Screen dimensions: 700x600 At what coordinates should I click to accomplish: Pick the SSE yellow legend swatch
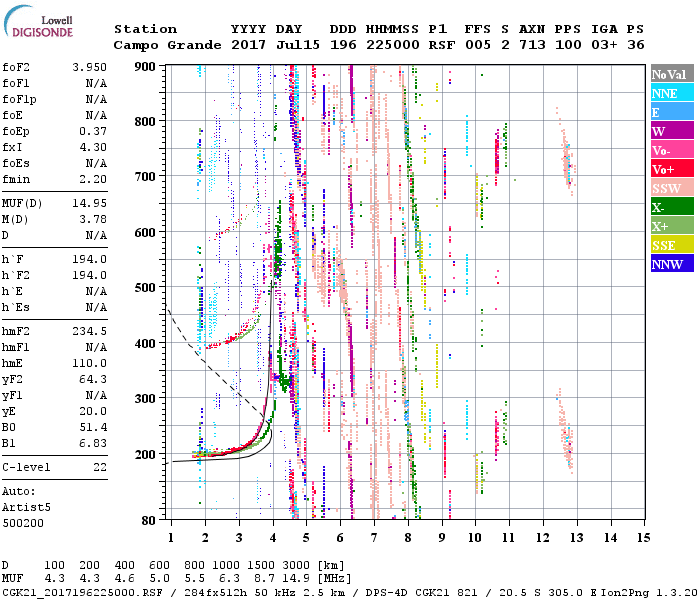(x=671, y=245)
